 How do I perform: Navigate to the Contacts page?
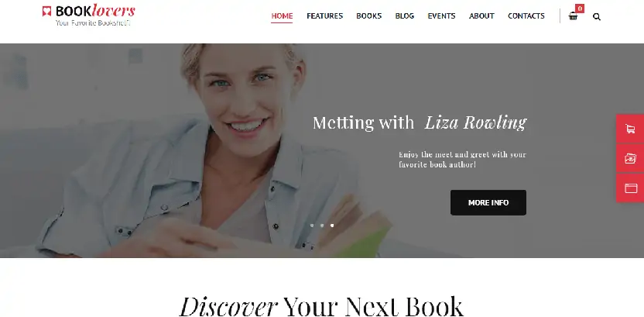[x=526, y=16]
